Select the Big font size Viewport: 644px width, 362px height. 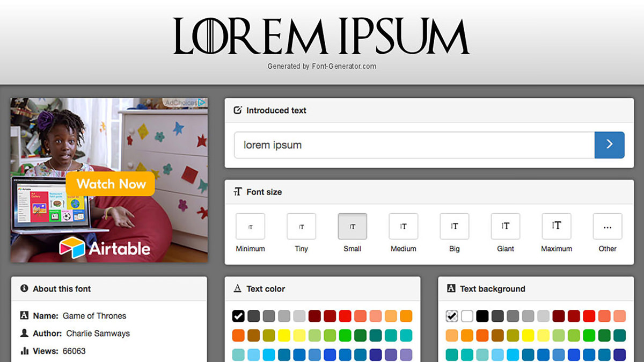pos(454,227)
